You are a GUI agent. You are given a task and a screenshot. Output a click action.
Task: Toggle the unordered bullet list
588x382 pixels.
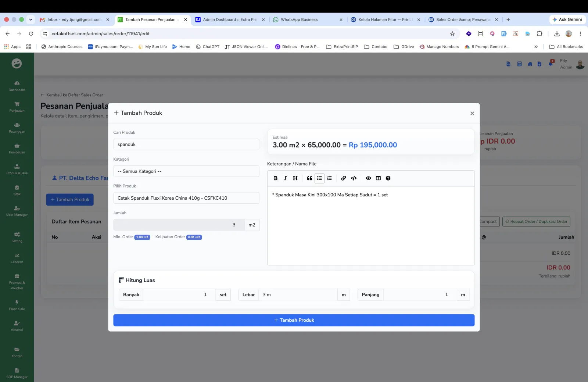click(x=319, y=178)
